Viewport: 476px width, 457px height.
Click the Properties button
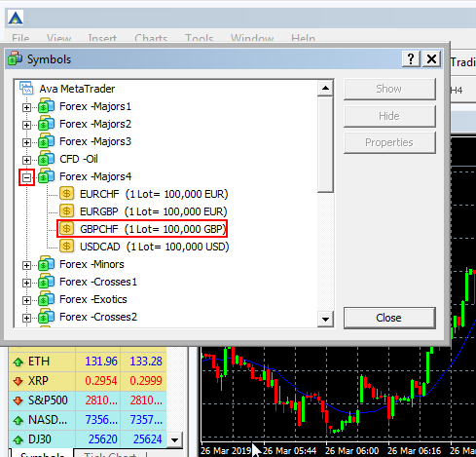click(x=389, y=142)
